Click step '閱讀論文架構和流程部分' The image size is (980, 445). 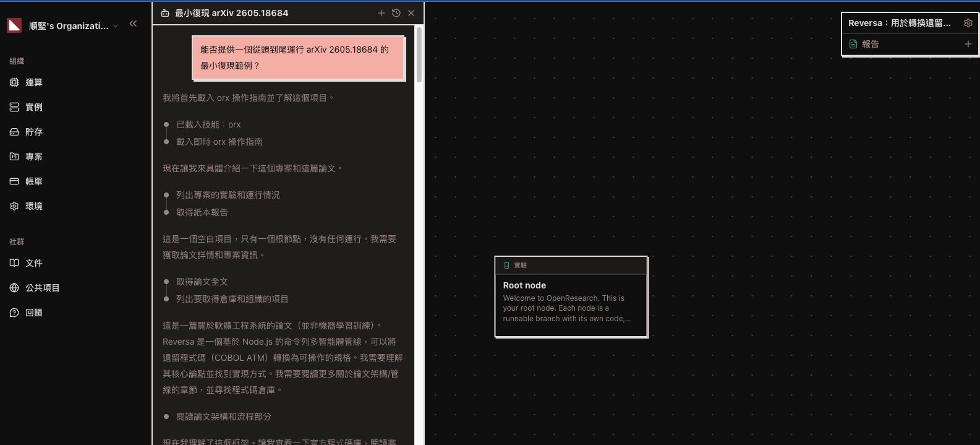[224, 417]
